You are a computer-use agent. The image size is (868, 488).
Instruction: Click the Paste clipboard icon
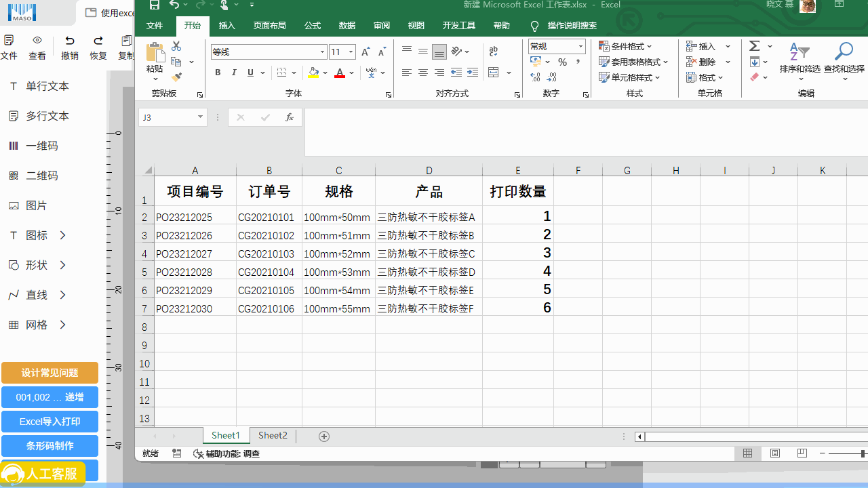[x=155, y=53]
